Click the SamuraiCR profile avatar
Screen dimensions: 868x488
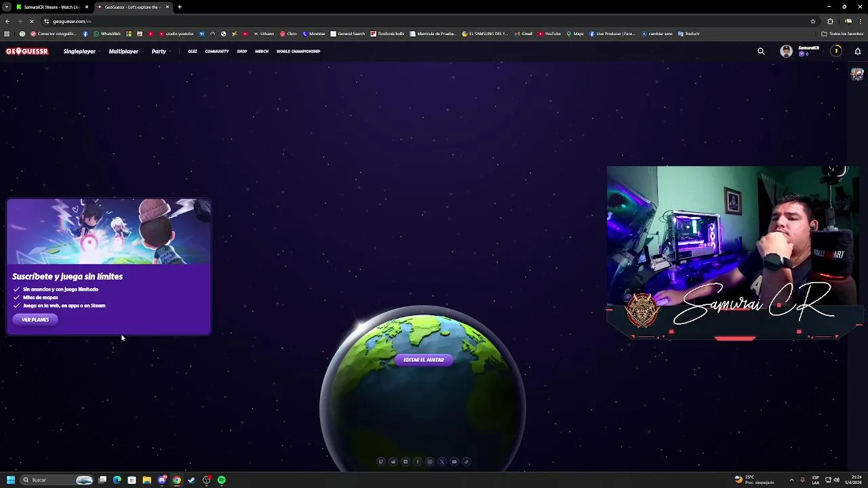tap(786, 52)
